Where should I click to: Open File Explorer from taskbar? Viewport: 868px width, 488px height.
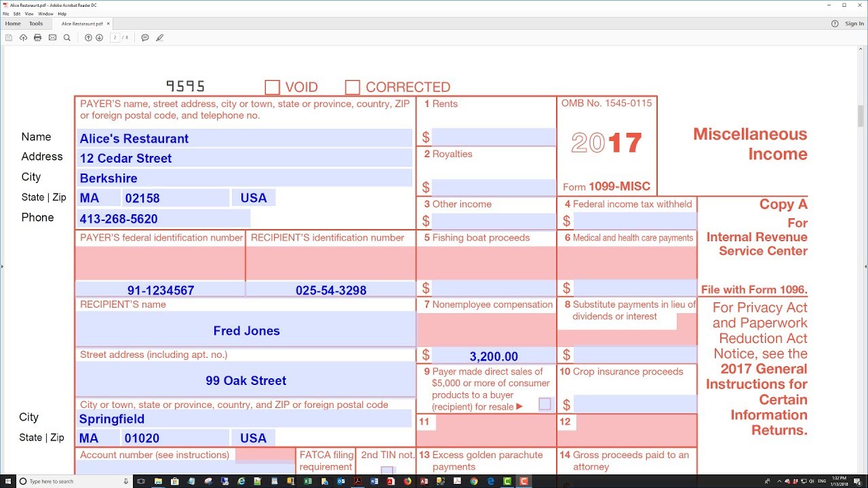[x=159, y=481]
